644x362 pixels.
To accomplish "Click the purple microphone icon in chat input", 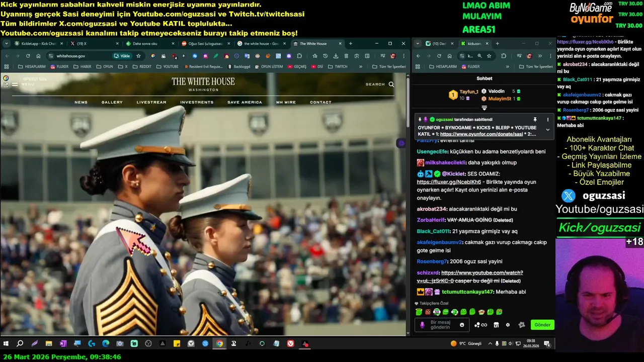I will point(423,325).
